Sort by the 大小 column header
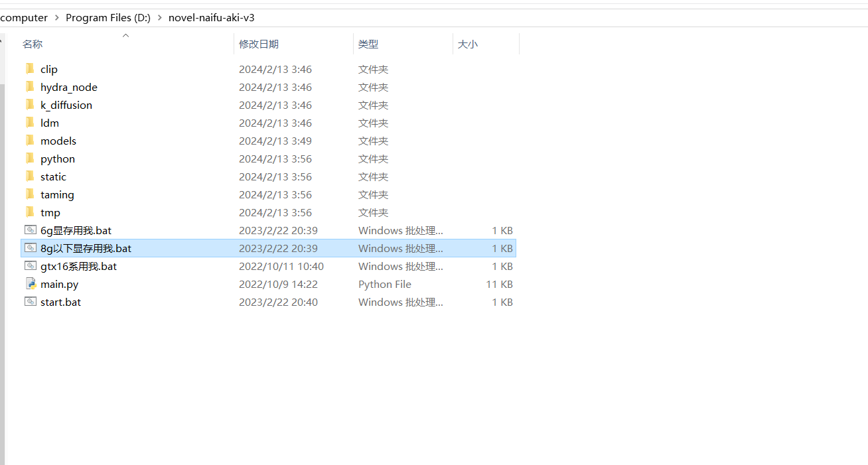The width and height of the screenshot is (868, 465). click(x=468, y=44)
